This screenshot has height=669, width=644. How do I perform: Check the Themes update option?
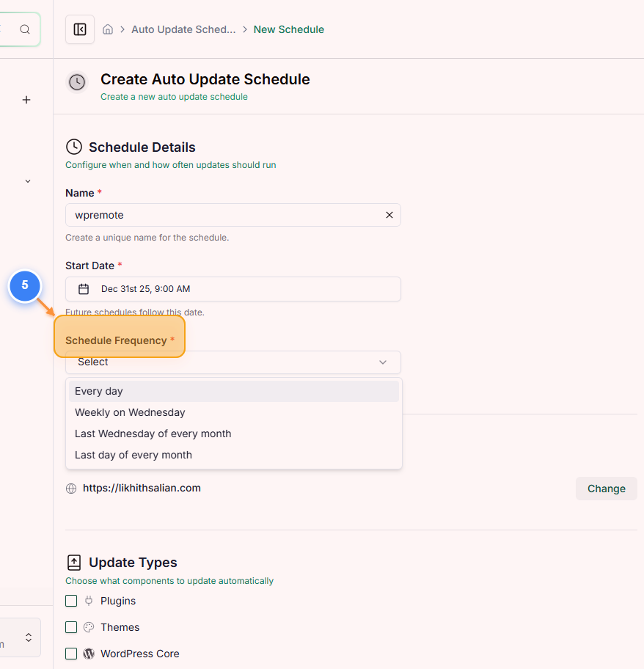pyautogui.click(x=70, y=626)
